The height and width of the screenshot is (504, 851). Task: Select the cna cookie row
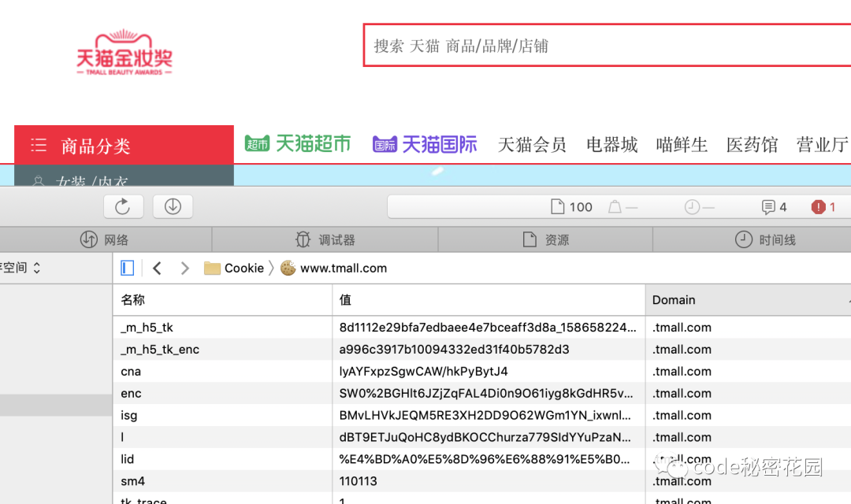tap(482, 372)
